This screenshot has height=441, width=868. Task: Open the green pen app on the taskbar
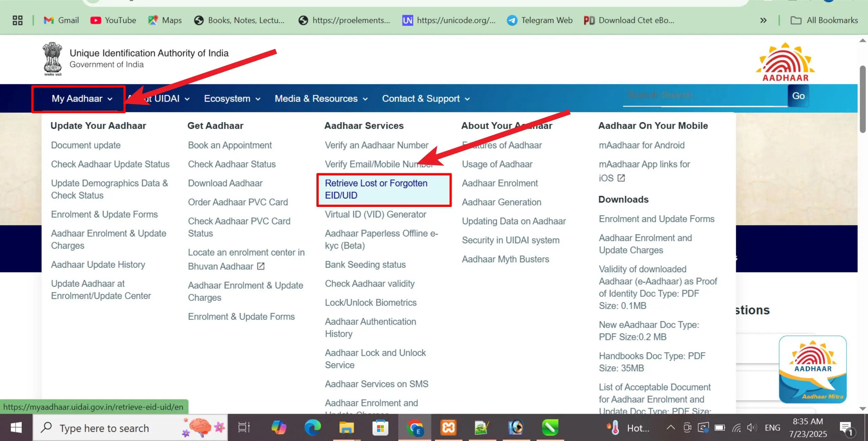click(x=550, y=427)
